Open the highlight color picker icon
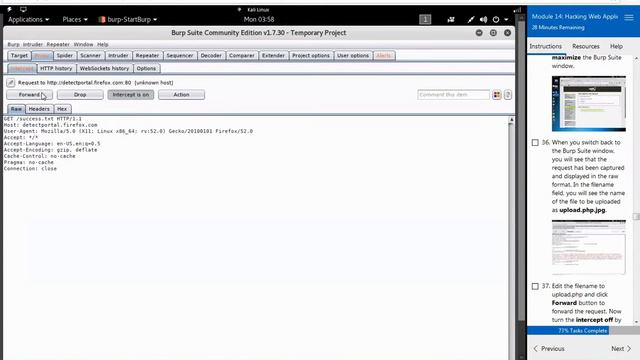Screen dimensions: 640x360 497,95
